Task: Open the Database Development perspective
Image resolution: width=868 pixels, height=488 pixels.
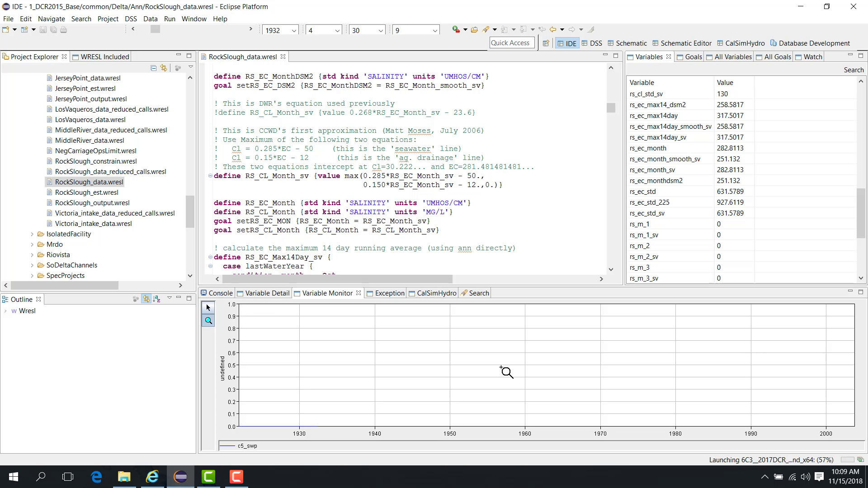Action: 810,43
